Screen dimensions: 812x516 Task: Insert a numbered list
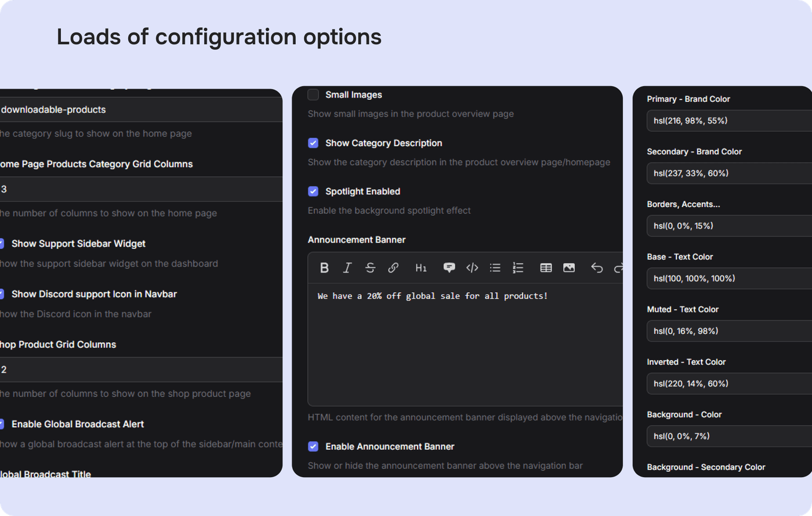518,268
